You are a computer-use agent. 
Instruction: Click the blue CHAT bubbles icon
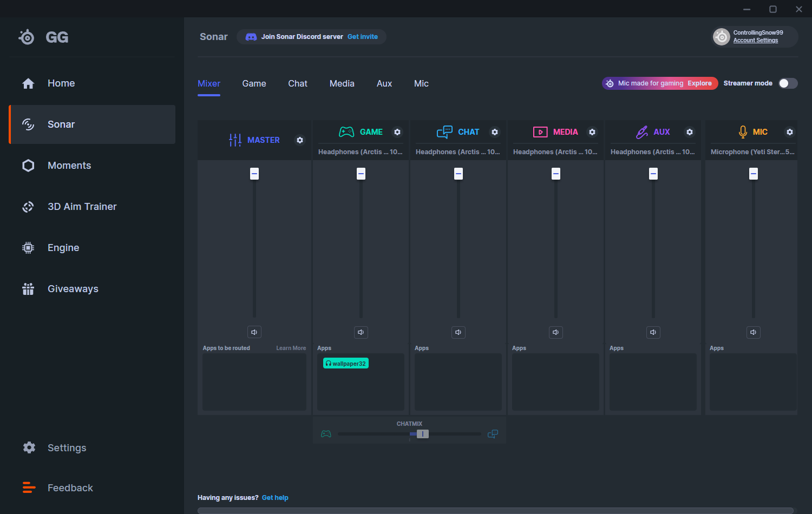tap(444, 132)
